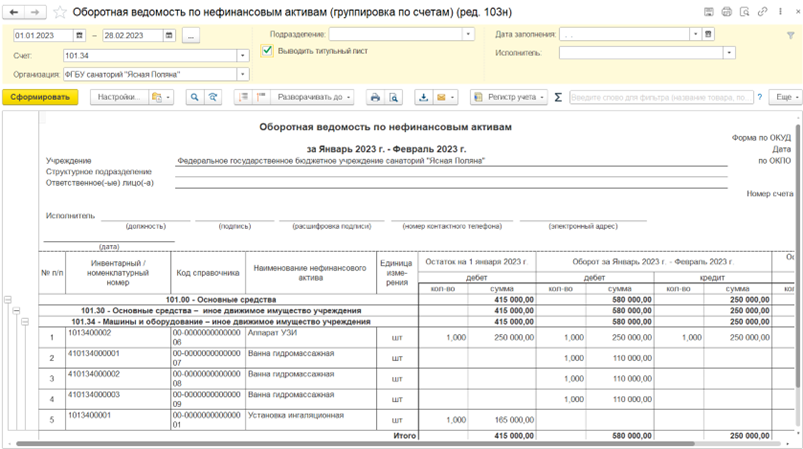Open the Счет 101.34 dropdown
The width and height of the screenshot is (803, 449).
click(x=243, y=55)
